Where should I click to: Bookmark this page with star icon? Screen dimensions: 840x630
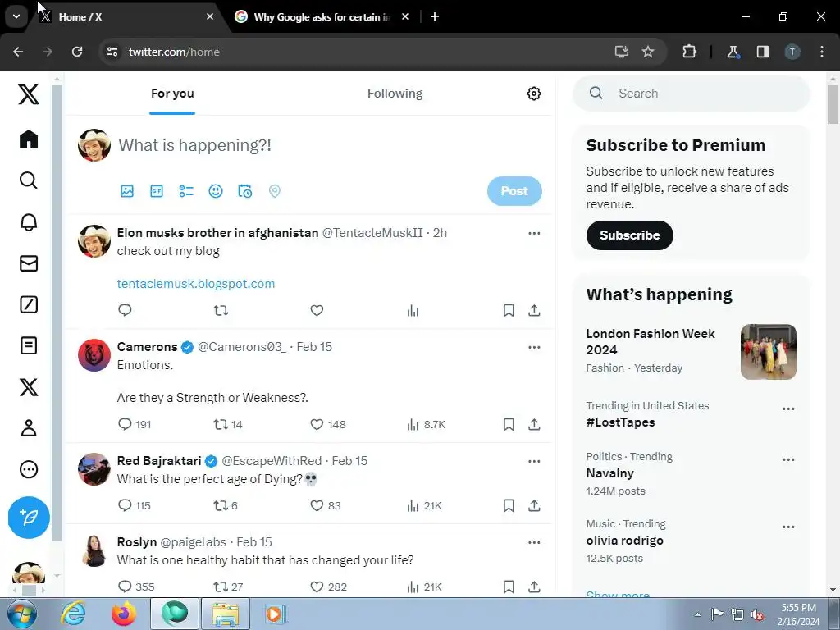648,52
